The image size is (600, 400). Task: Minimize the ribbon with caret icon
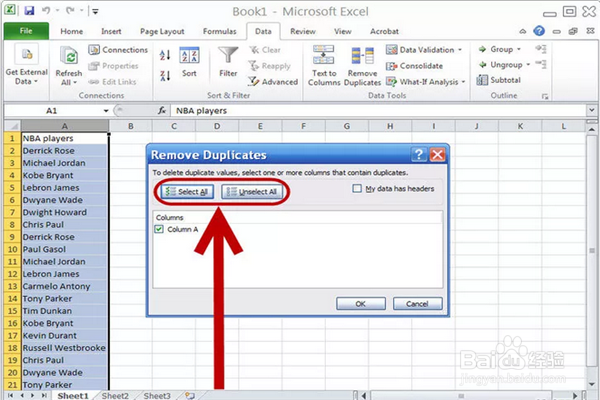tap(523, 31)
